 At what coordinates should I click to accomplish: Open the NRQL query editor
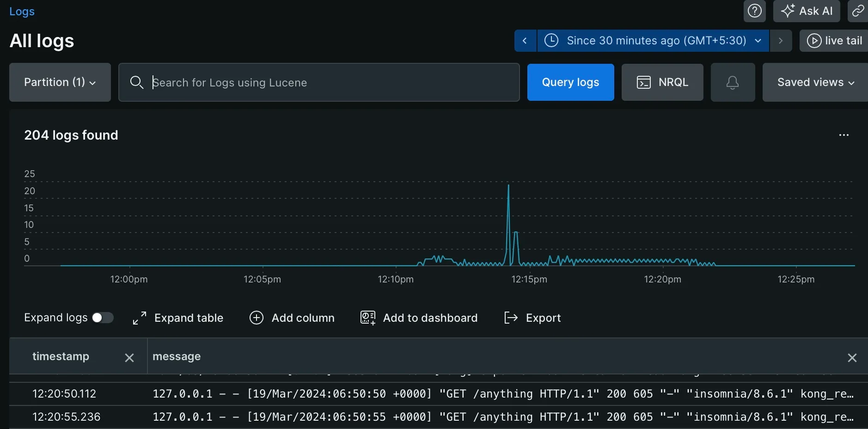click(x=662, y=82)
